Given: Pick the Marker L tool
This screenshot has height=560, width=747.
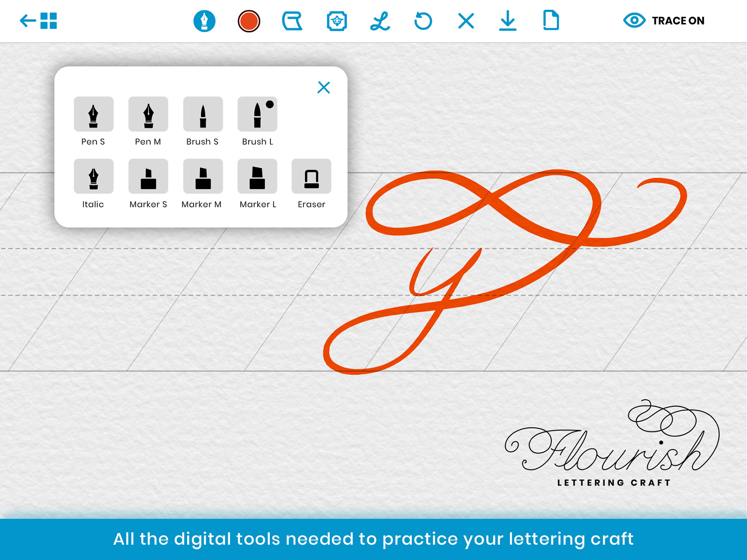Looking at the screenshot, I should coord(257,176).
